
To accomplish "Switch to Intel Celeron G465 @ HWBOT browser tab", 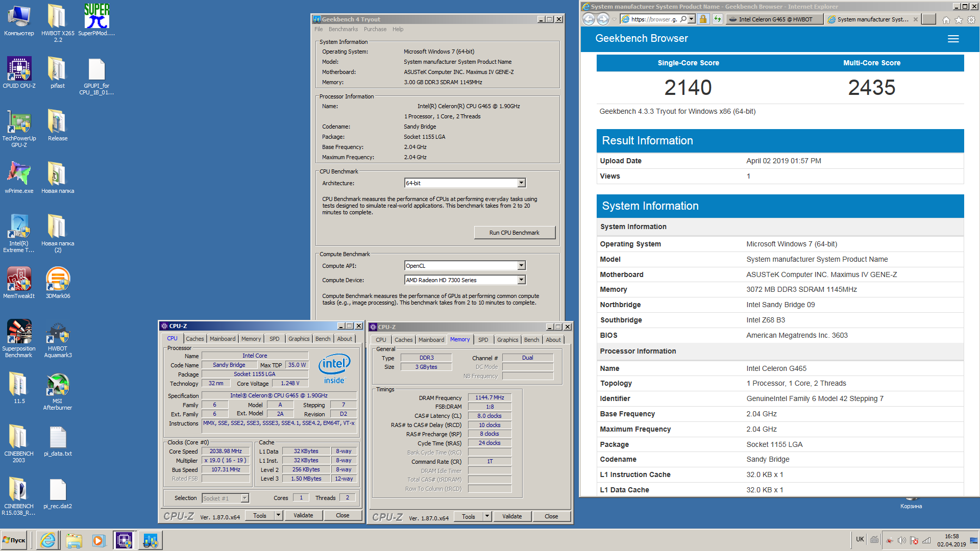I will tap(774, 19).
